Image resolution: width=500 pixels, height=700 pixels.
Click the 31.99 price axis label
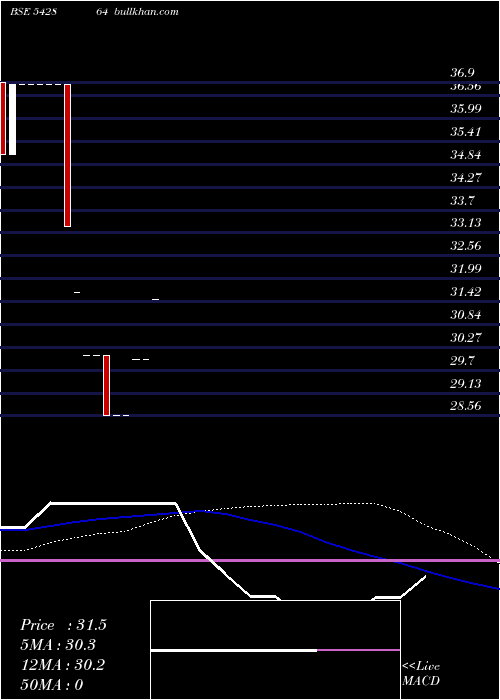pos(465,269)
